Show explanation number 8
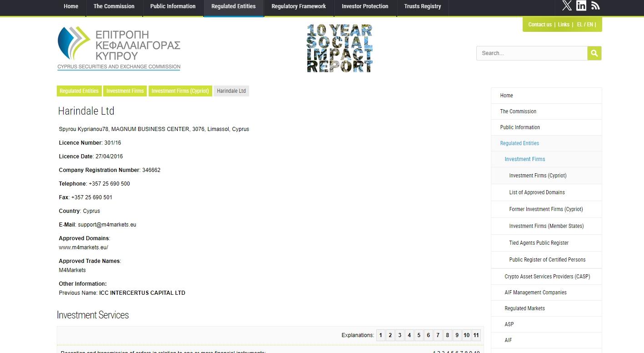Viewport: 644px width, 353px height. (448, 335)
